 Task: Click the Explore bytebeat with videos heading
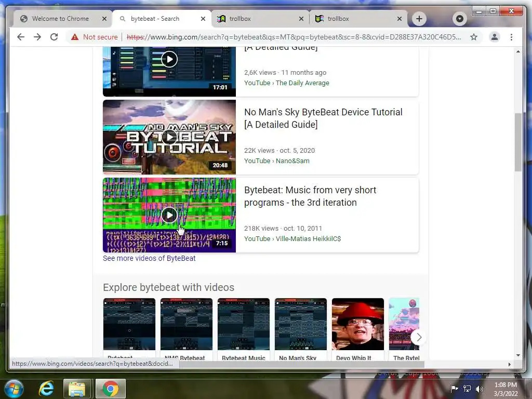[169, 287]
